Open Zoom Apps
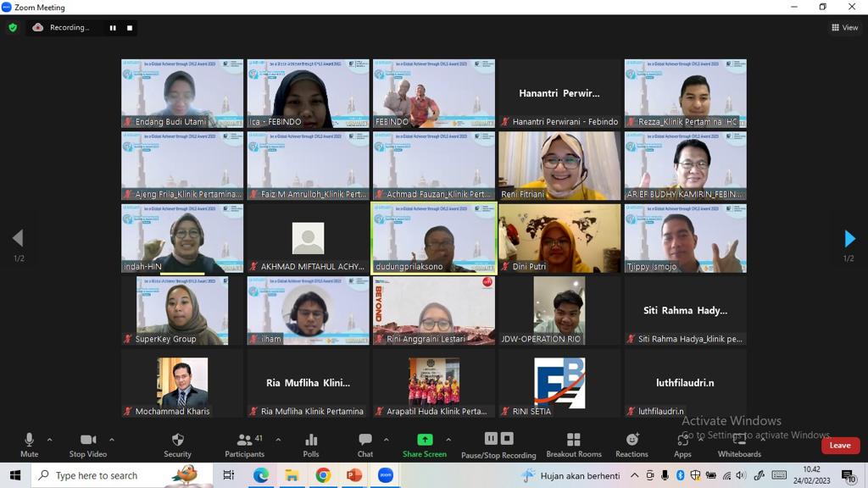868x488 pixels. (x=682, y=446)
